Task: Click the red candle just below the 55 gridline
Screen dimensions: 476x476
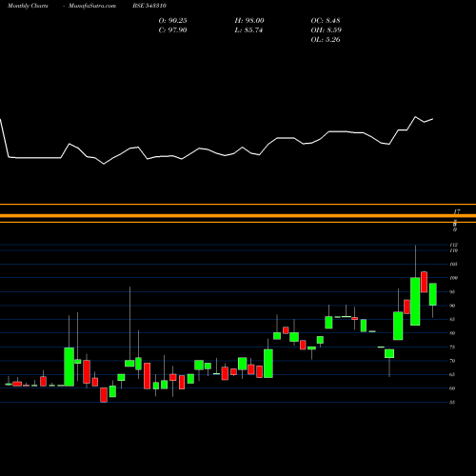Action: (104, 395)
